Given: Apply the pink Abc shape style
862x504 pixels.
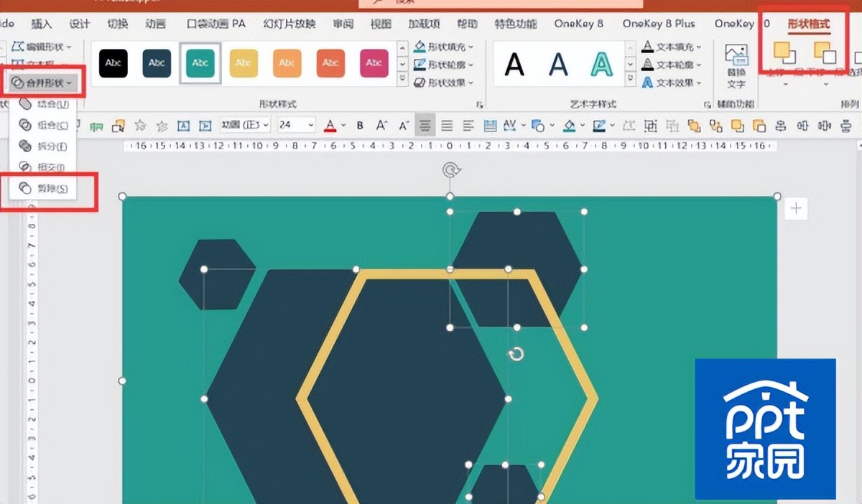Looking at the screenshot, I should [x=374, y=63].
